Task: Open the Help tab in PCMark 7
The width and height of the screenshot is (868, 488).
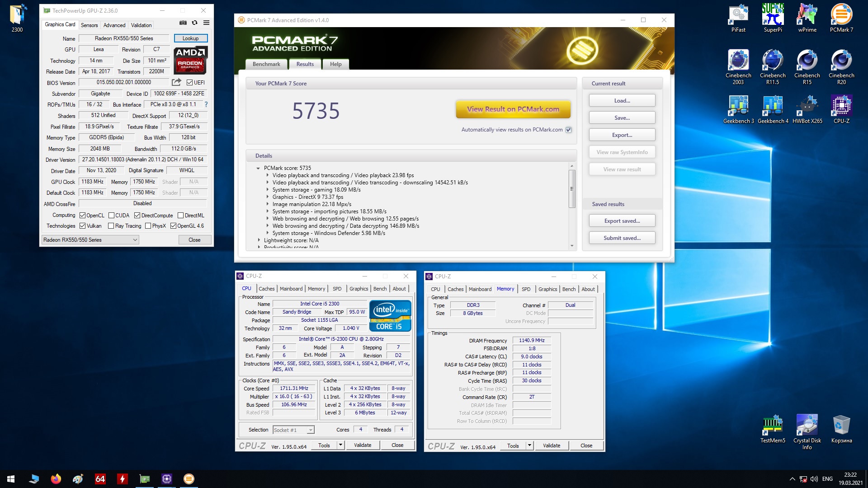Action: coord(335,64)
